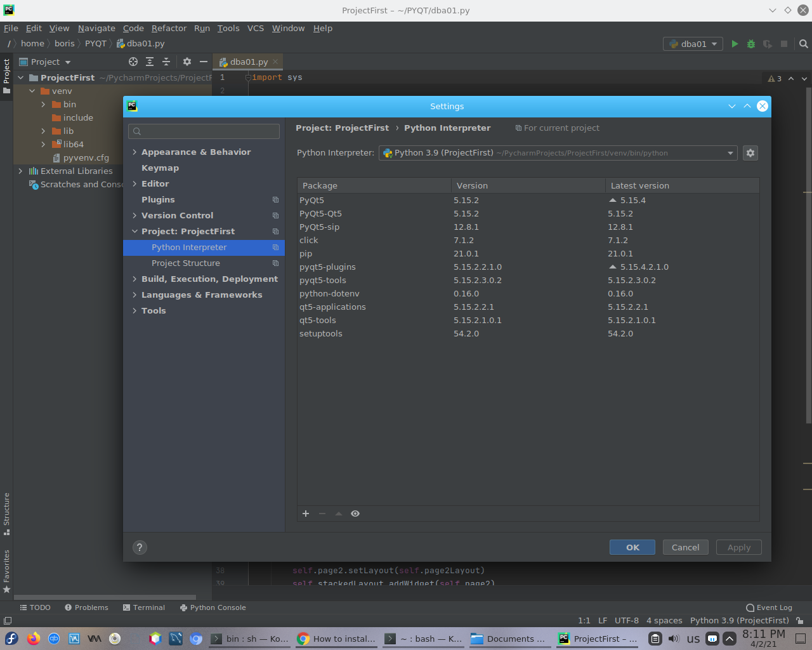This screenshot has width=812, height=650.
Task: Expand Tools settings section
Action: [x=134, y=311]
